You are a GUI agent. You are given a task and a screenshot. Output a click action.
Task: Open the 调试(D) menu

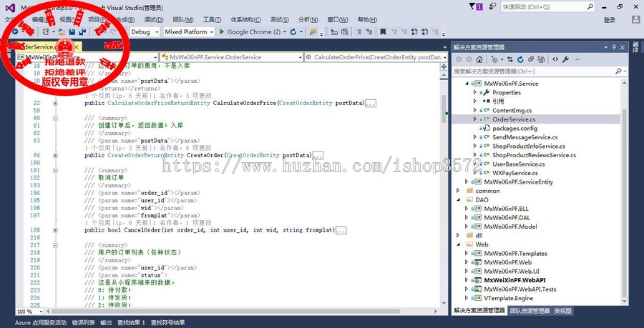[154, 20]
